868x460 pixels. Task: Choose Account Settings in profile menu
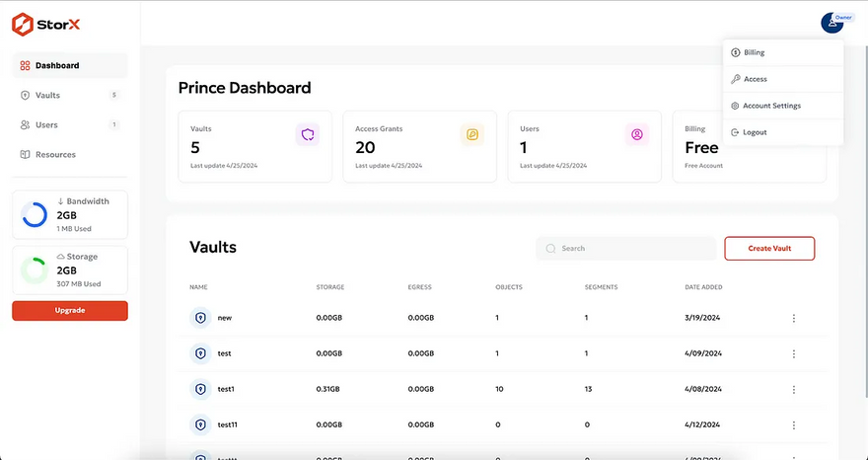coord(771,106)
